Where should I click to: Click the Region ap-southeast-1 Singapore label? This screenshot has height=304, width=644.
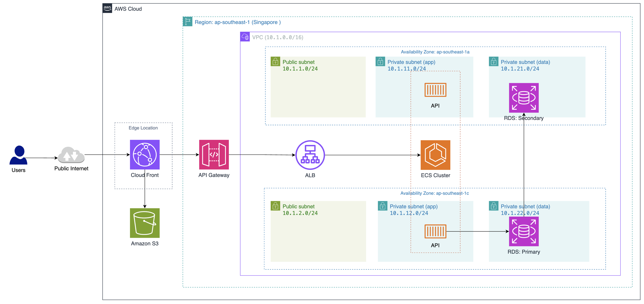tap(237, 22)
